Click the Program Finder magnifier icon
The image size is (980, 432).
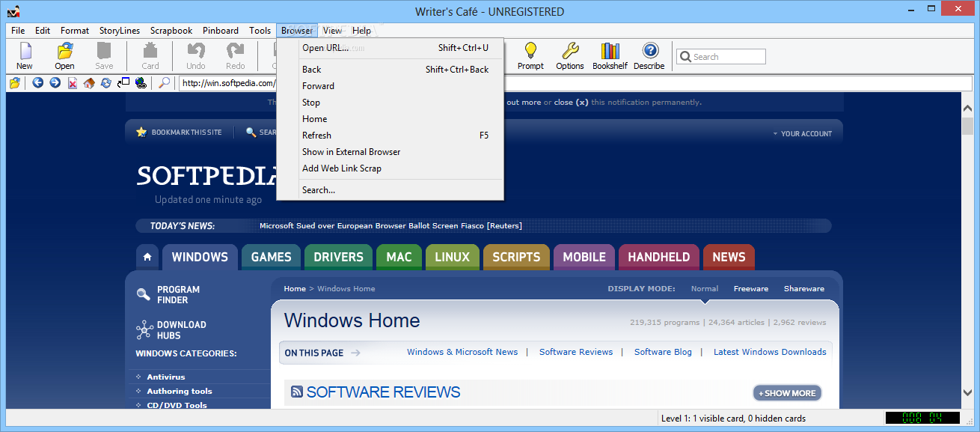pos(143,294)
